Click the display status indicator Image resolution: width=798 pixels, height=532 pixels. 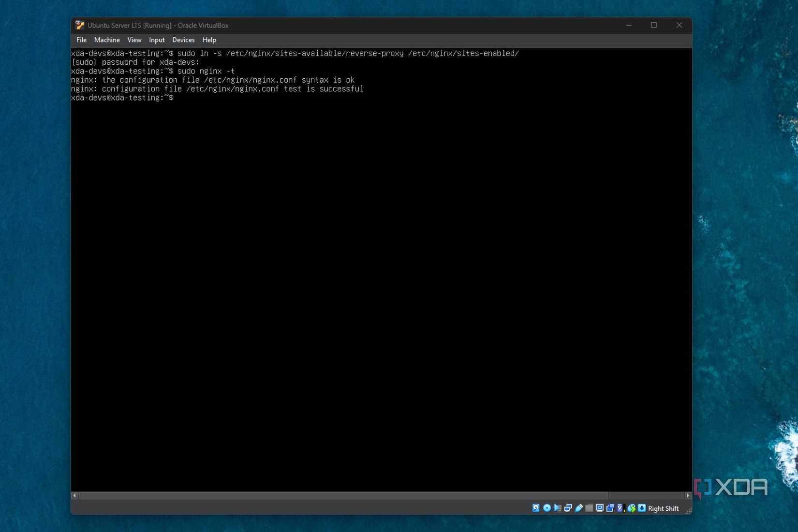click(600, 508)
